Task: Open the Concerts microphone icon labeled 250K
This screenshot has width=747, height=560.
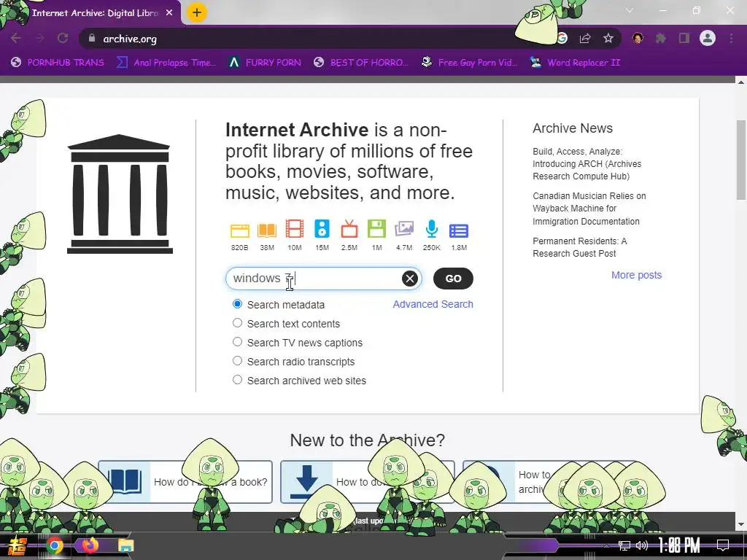Action: pyautogui.click(x=432, y=229)
